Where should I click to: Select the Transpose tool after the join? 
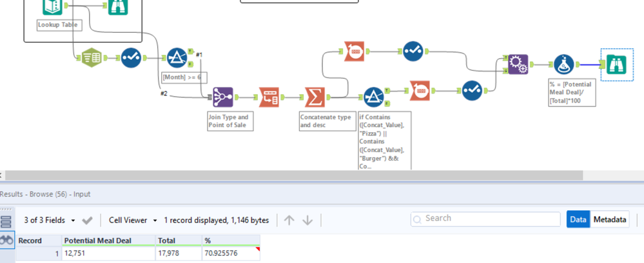coord(269,97)
